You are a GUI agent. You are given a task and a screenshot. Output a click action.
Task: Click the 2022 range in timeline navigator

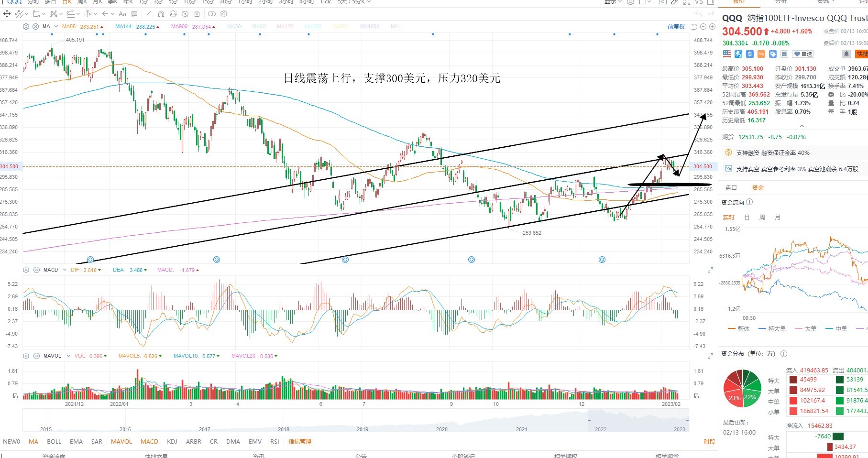[601, 429]
